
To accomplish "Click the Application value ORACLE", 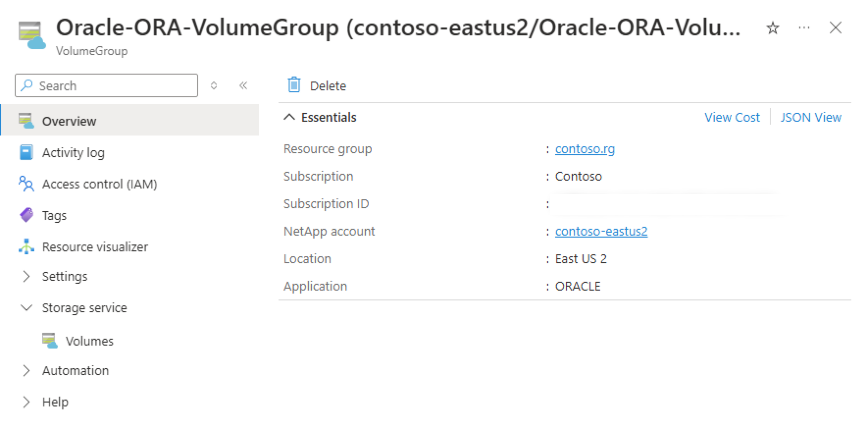I will 578,286.
